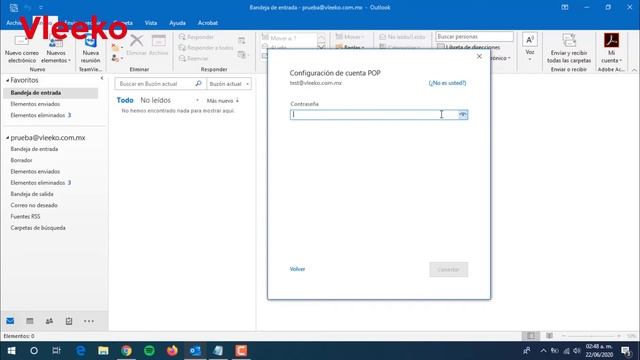
Task: Open the Nuevos elementos dropdown
Action: (56, 49)
